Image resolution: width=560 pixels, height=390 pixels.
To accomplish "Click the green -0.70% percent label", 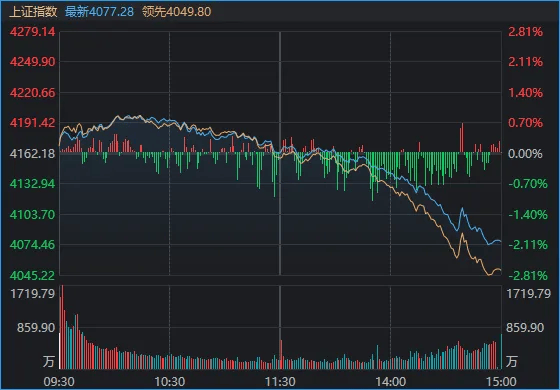I will click(x=528, y=184).
